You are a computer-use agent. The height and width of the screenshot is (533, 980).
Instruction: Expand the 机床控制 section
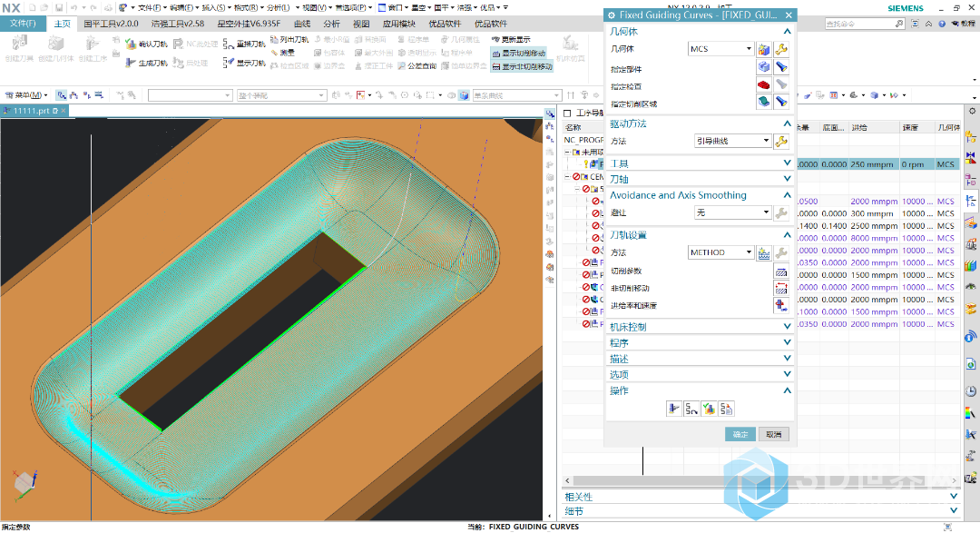point(700,327)
